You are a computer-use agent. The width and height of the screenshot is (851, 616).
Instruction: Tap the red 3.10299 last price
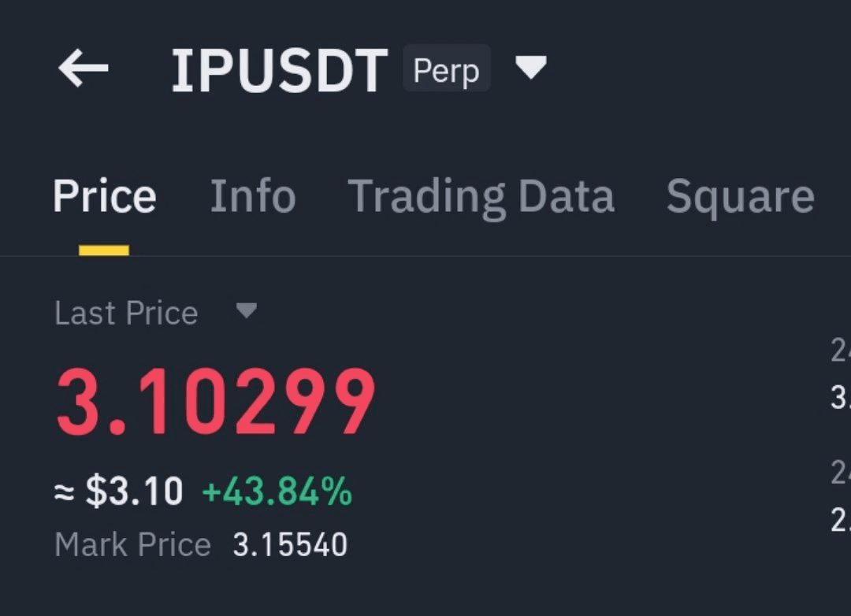pos(216,403)
